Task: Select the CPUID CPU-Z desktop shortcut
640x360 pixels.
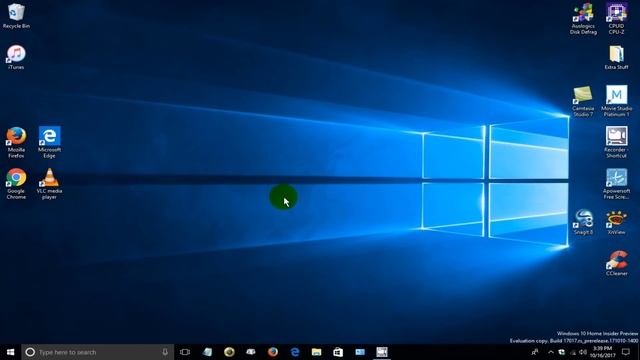Action: [616, 19]
